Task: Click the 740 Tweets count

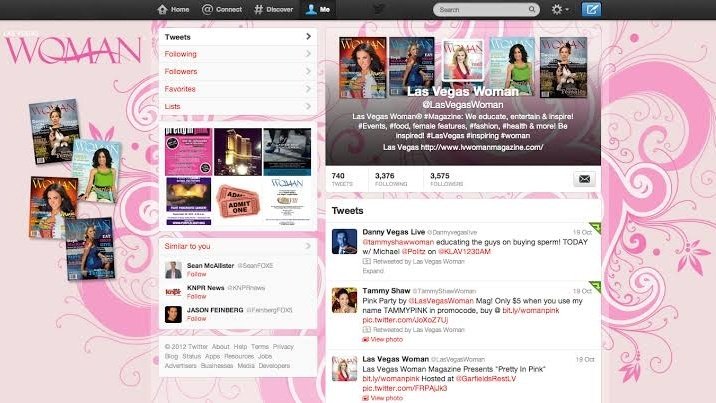Action: (342, 179)
